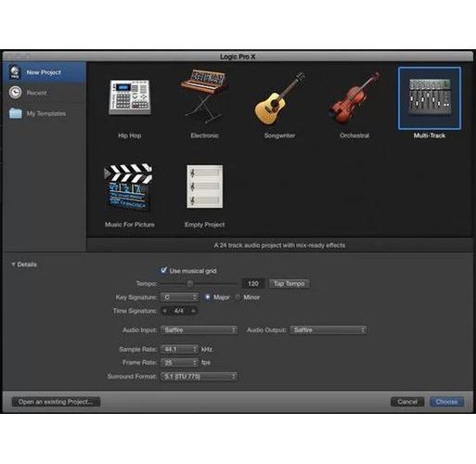Open the New Project sidebar tab
This screenshot has height=464, width=476.
coord(45,72)
